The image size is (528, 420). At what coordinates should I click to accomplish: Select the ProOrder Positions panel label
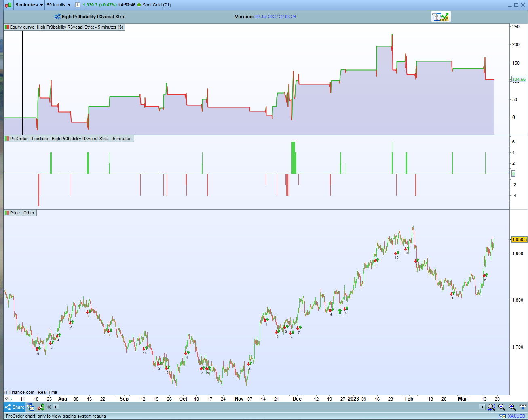tap(71, 139)
